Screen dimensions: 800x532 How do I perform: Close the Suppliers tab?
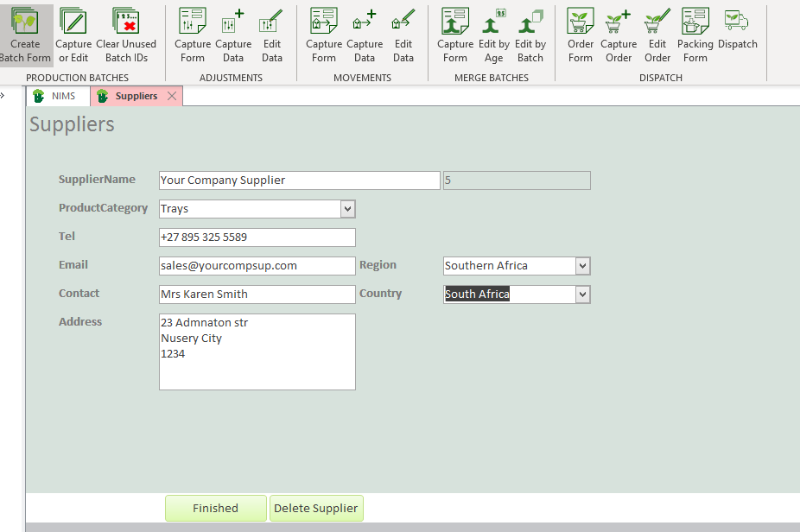[x=172, y=96]
